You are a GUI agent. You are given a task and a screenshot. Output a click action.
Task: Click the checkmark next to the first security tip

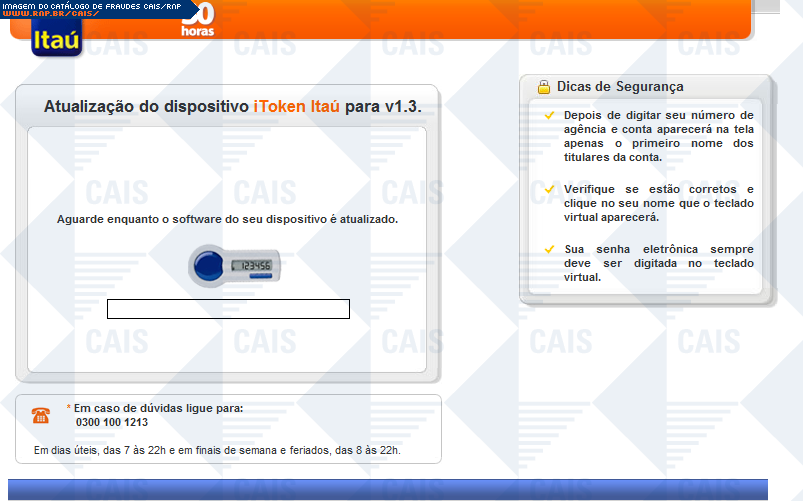coord(549,116)
